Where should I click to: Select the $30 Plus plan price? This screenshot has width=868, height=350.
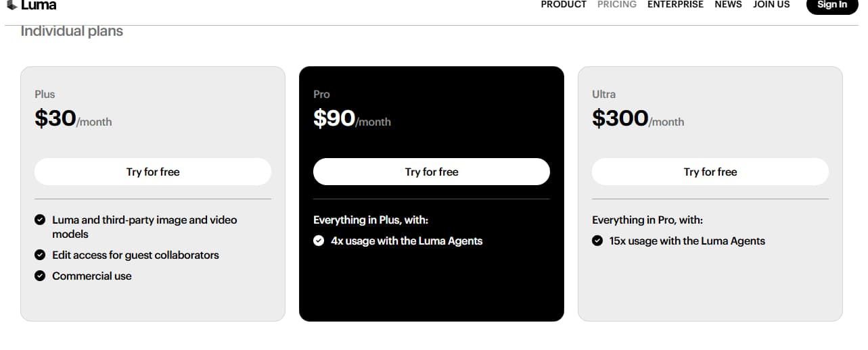[x=55, y=119]
